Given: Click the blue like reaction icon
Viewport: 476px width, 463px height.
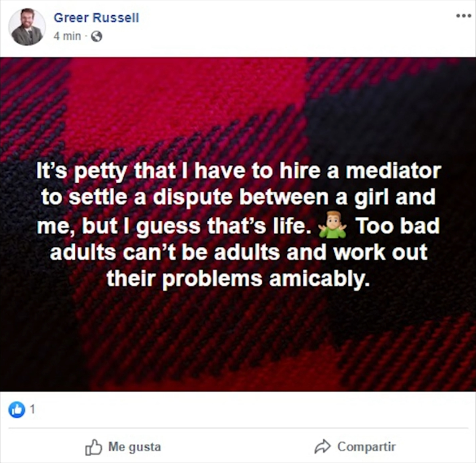Looking at the screenshot, I should click(x=17, y=410).
